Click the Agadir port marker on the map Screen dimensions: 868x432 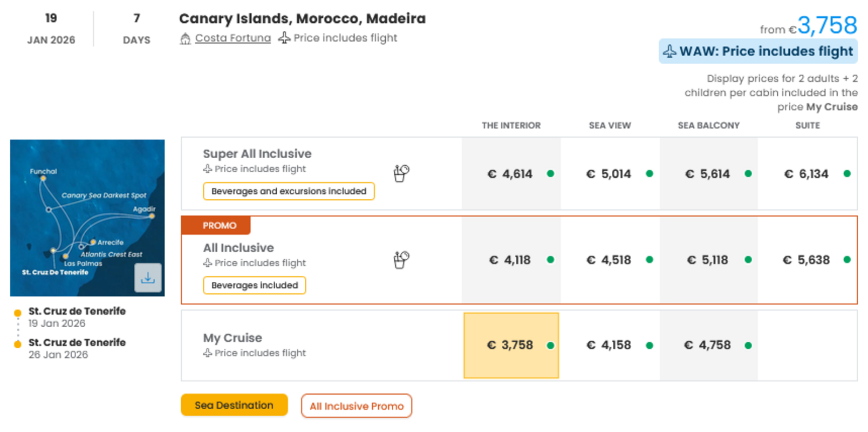[x=151, y=215]
